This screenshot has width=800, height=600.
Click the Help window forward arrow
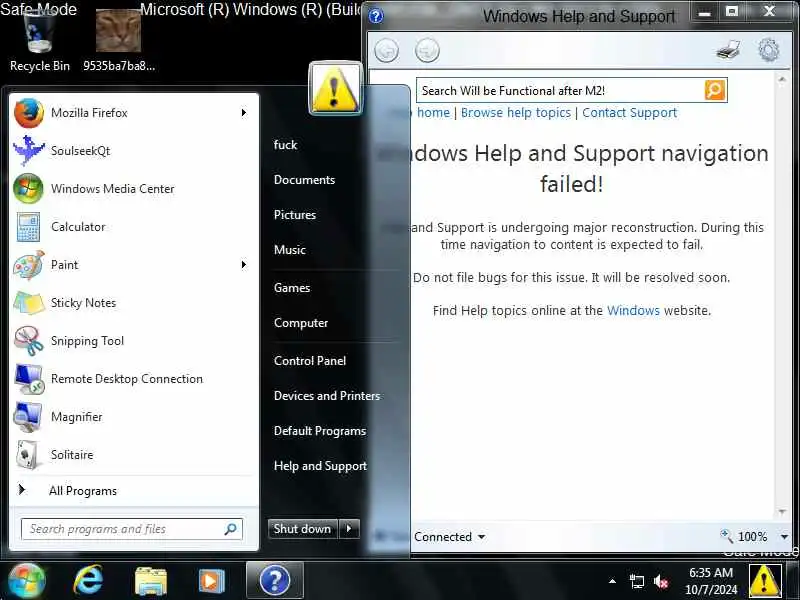point(427,51)
